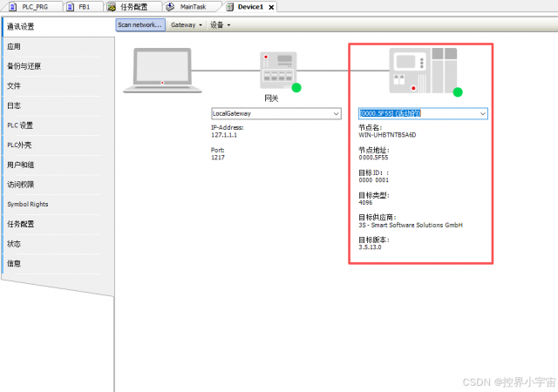Viewport: 558px width, 392px height.
Task: Expand the 设备 toolbar dropdown
Action: click(x=221, y=24)
